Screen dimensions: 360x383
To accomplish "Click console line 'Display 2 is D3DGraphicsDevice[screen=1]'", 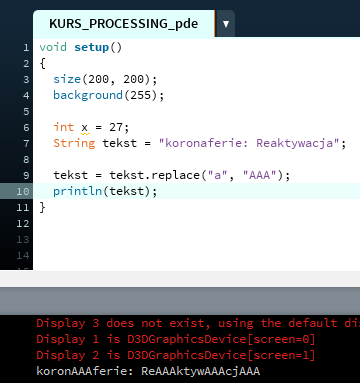I will click(x=176, y=355).
